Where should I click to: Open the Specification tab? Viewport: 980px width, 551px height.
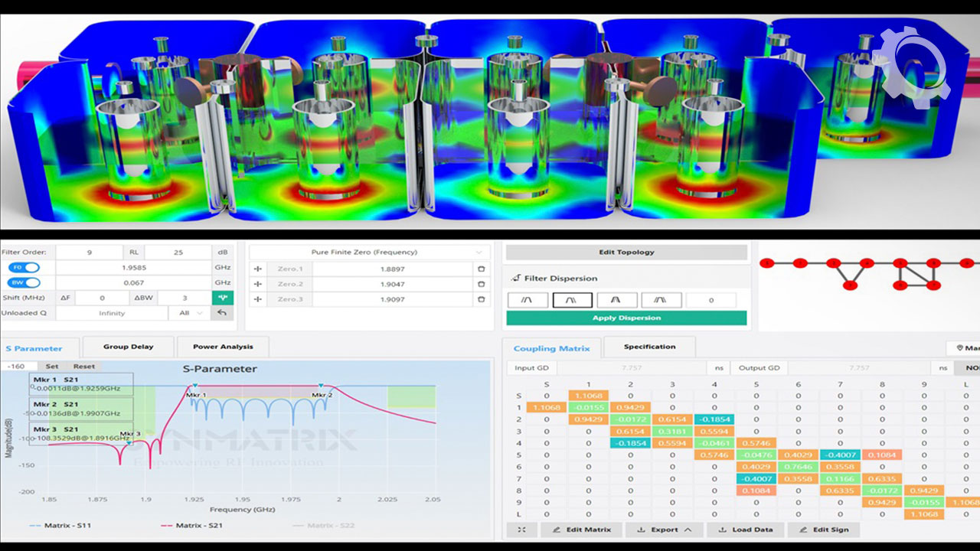pos(649,347)
